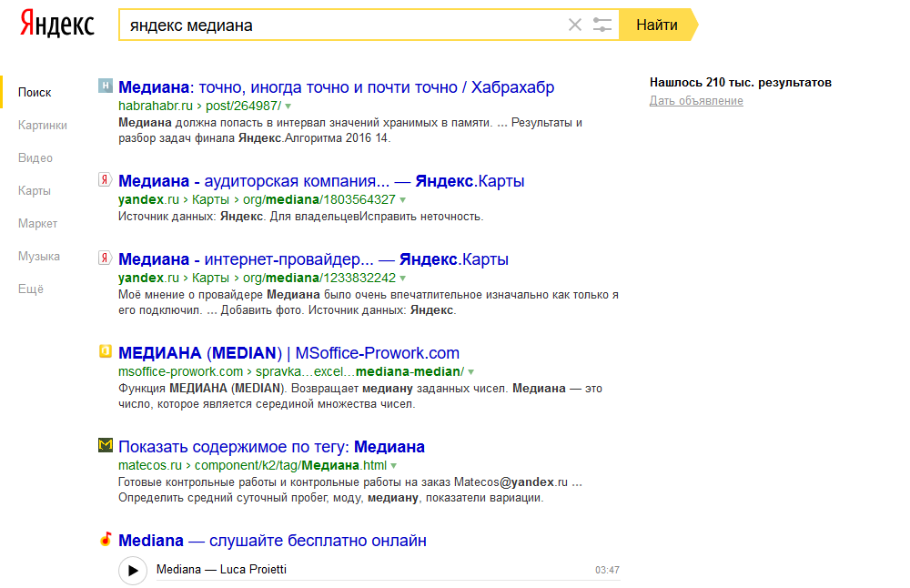Clear the search query with the X icon
This screenshot has height=588, width=910.
[574, 25]
